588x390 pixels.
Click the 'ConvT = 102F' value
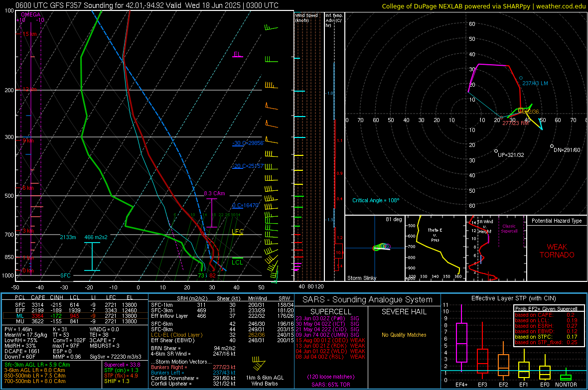[x=69, y=341]
